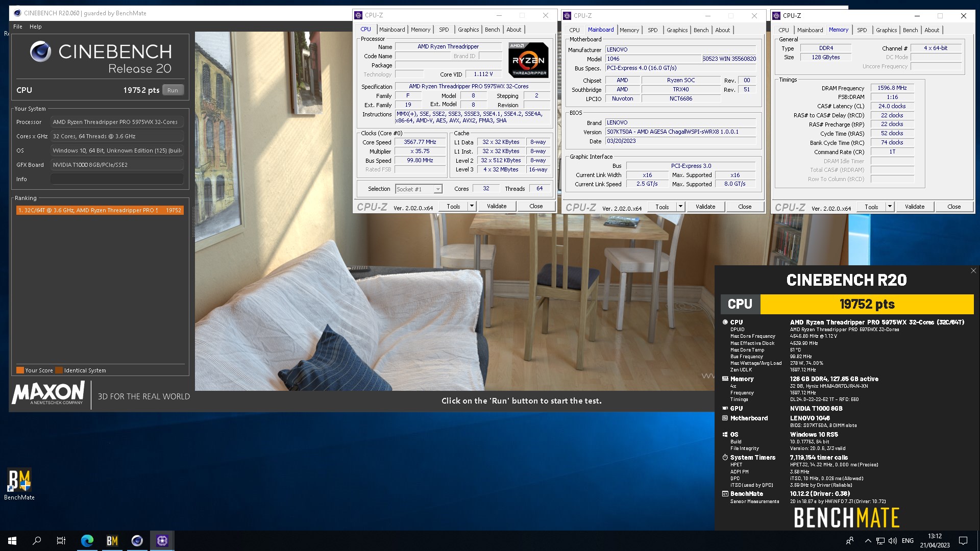The width and height of the screenshot is (980, 551).
Task: Open the volume speaker tray icon
Action: click(893, 541)
